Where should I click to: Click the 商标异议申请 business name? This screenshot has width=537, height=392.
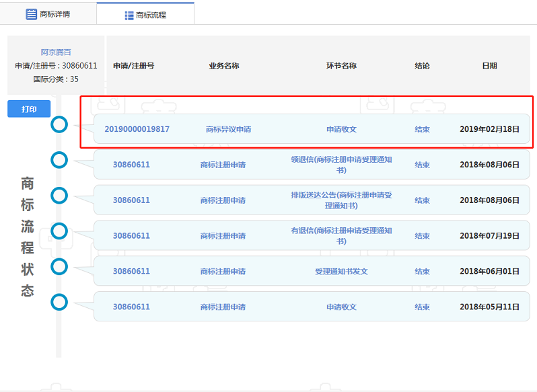point(228,129)
